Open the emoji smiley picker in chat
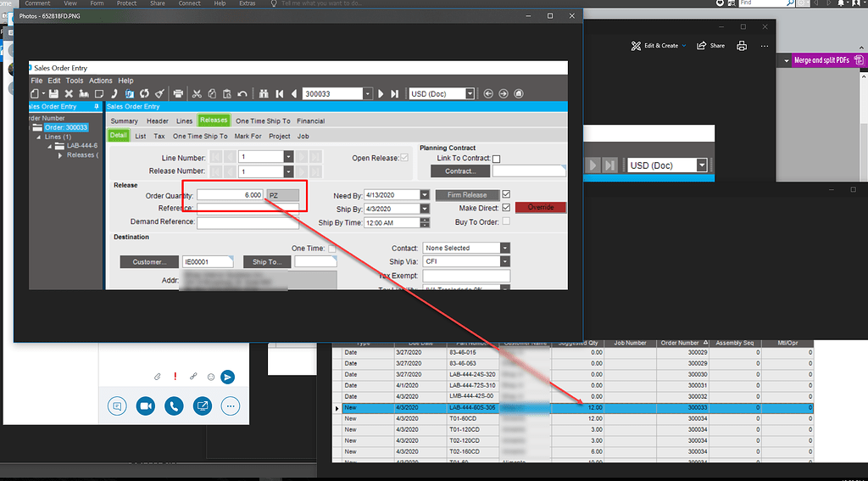868x481 pixels. pos(211,377)
